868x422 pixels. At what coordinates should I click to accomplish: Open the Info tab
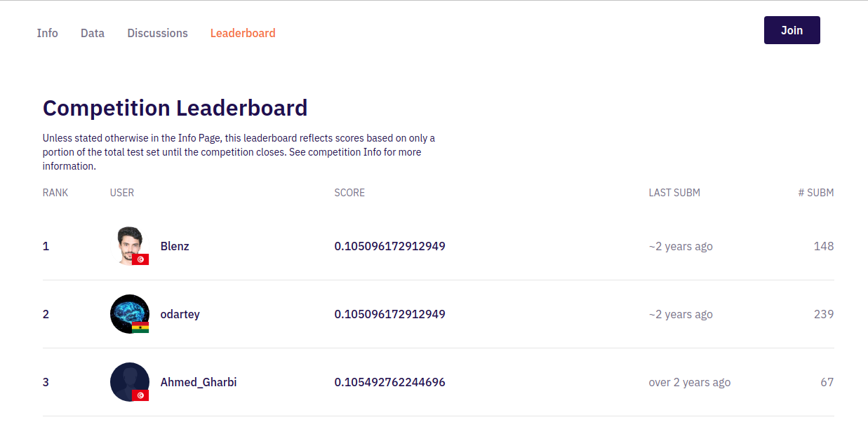point(48,33)
